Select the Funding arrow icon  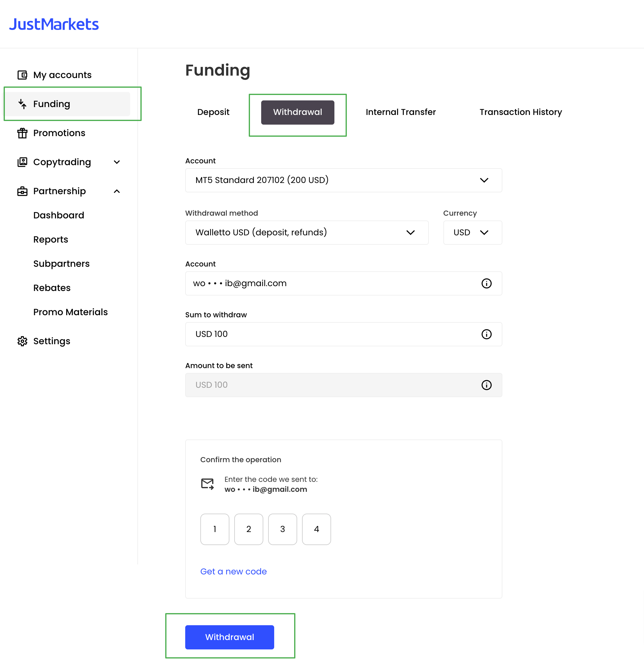(x=22, y=104)
